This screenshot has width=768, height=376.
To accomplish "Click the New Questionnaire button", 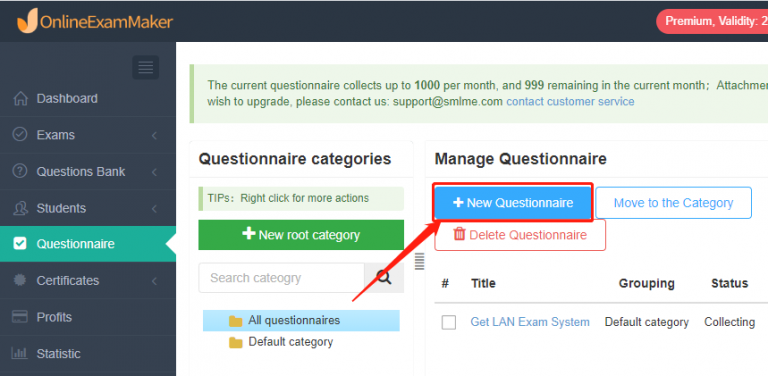I will (513, 203).
